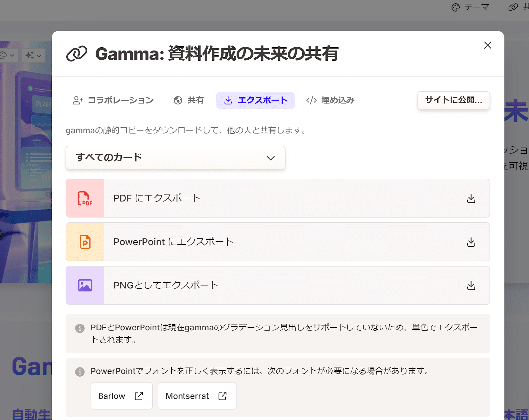
Task: Click the gradient headings info icon
Action: tap(80, 328)
